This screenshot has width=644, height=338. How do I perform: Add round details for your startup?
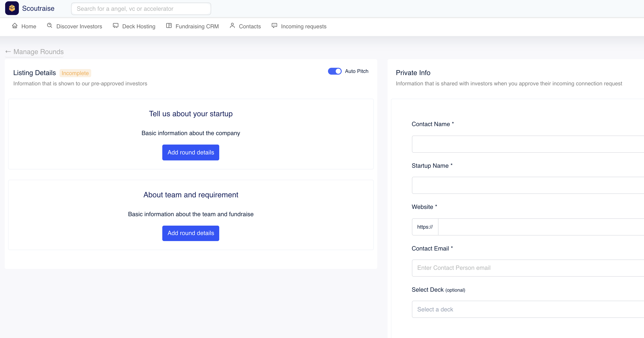[x=191, y=152]
